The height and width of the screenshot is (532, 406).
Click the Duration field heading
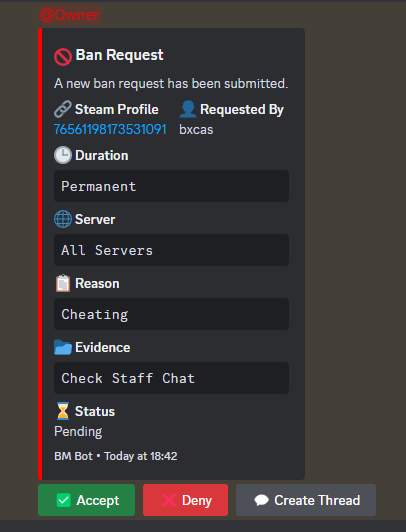(x=102, y=155)
